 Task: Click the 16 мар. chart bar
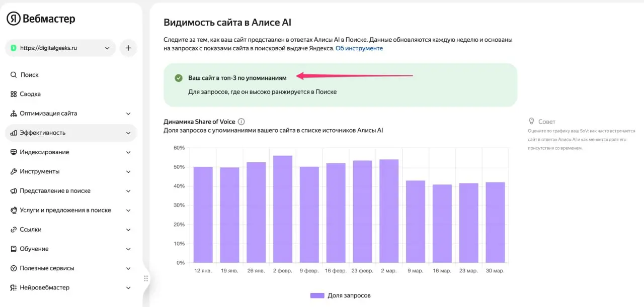[x=442, y=224]
